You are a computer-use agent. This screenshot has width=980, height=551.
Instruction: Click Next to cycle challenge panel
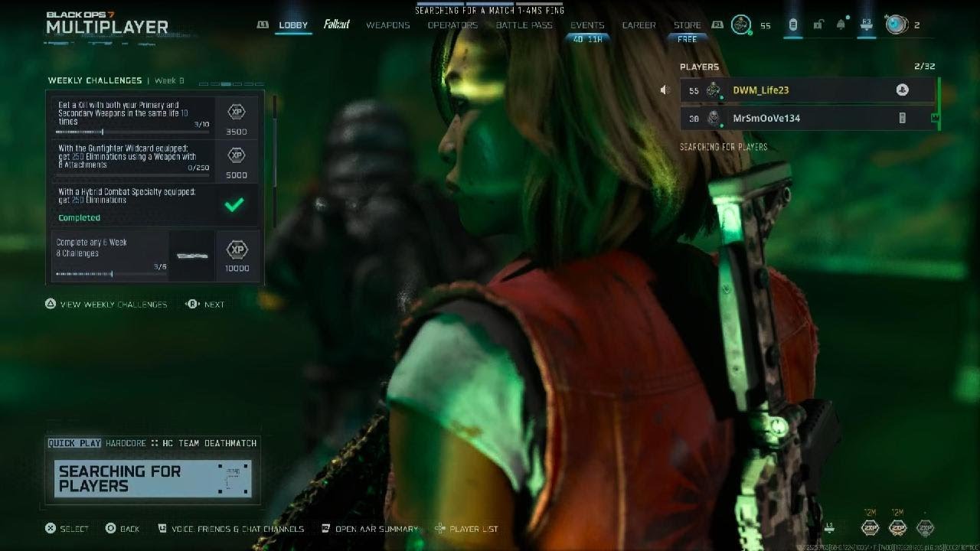(206, 304)
